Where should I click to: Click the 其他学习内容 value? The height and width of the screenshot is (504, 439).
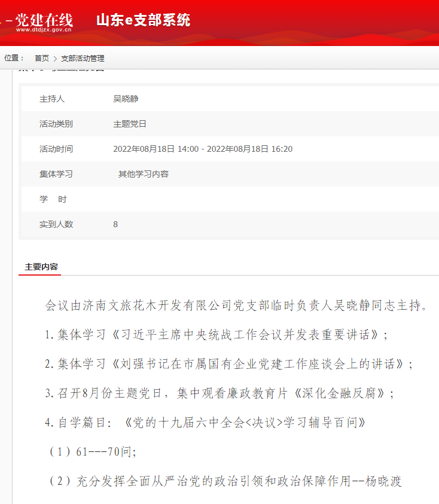click(x=144, y=174)
